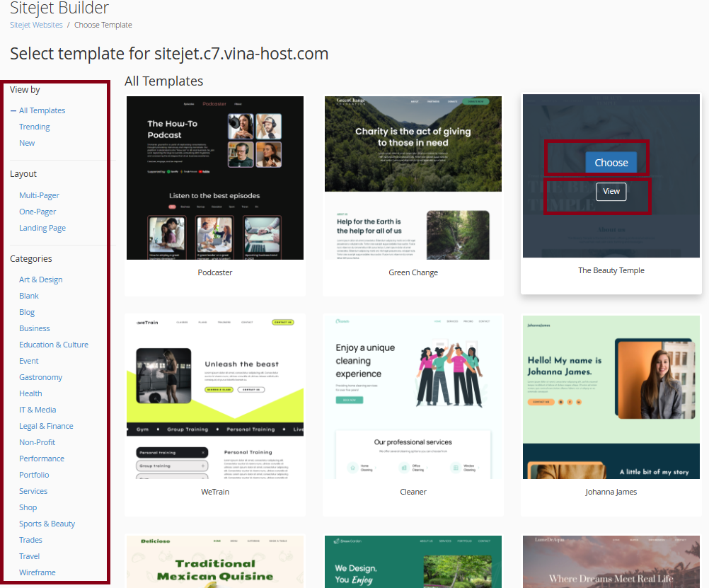Screen dimensions: 709x588
Task: Filter by Sports & Beauty category
Action: tap(46, 524)
